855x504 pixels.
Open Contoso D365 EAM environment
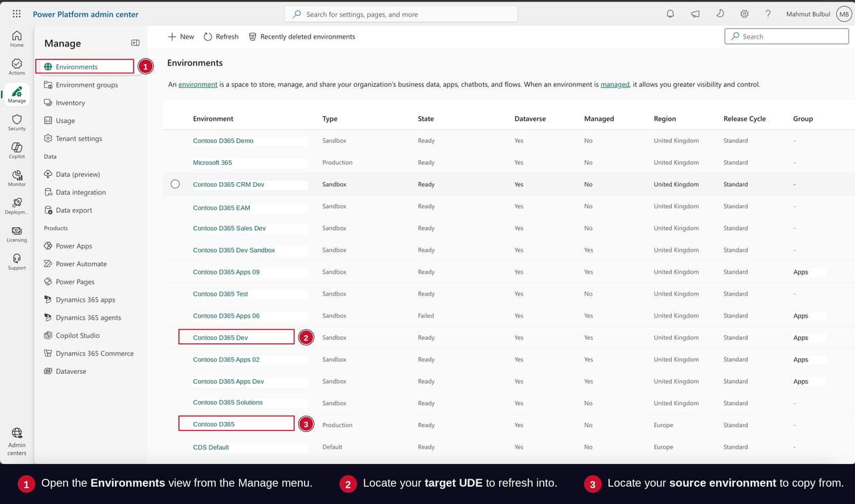222,208
